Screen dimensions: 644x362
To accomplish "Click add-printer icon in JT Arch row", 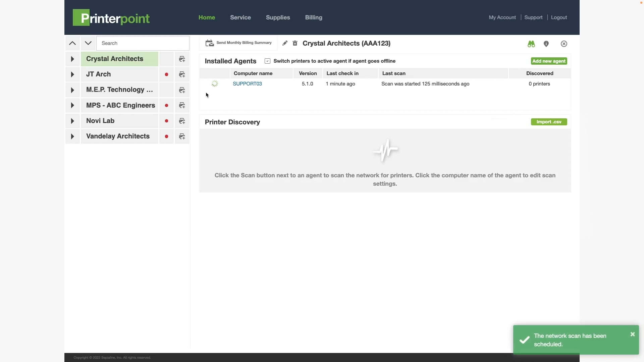I will 182,74.
